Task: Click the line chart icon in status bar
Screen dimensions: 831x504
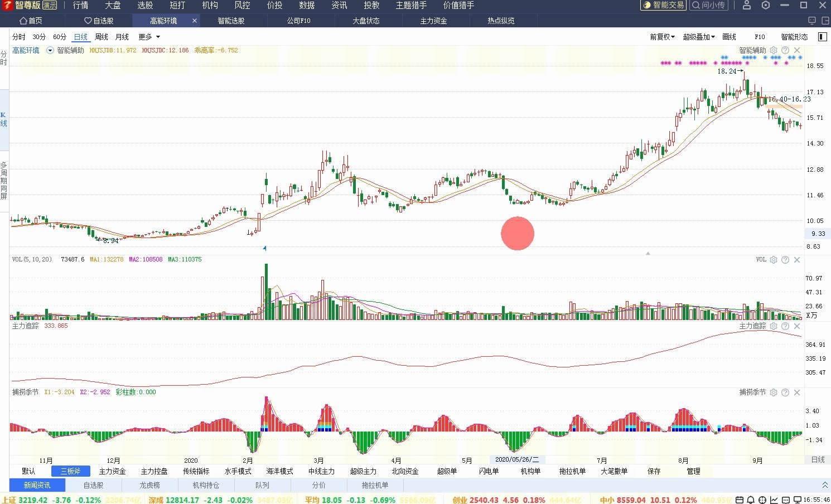Action: (775, 500)
